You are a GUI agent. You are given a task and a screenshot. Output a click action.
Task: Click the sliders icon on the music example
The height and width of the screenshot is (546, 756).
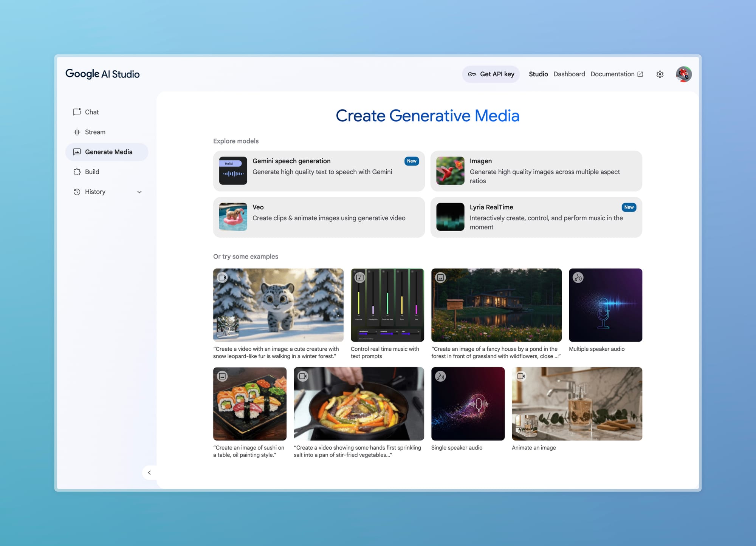tap(359, 277)
